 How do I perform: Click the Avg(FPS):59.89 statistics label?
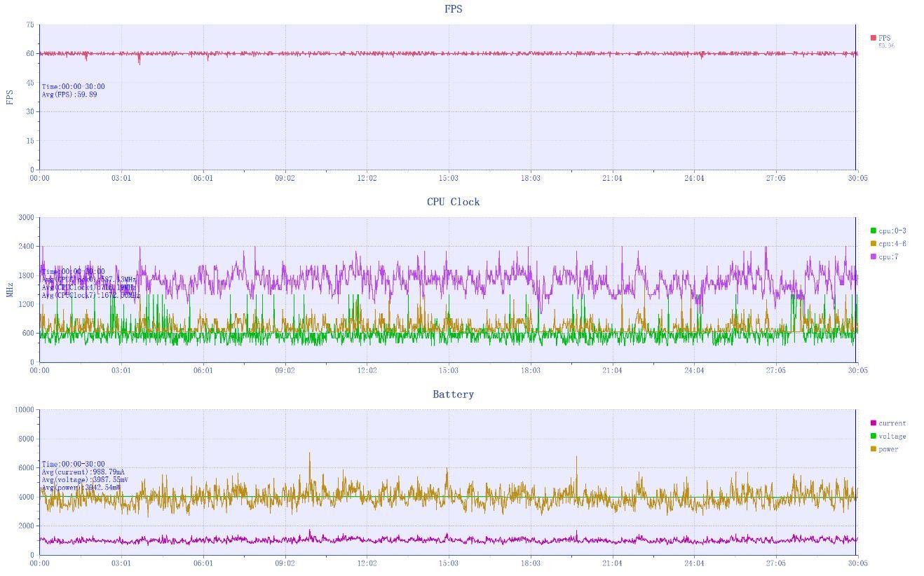69,95
